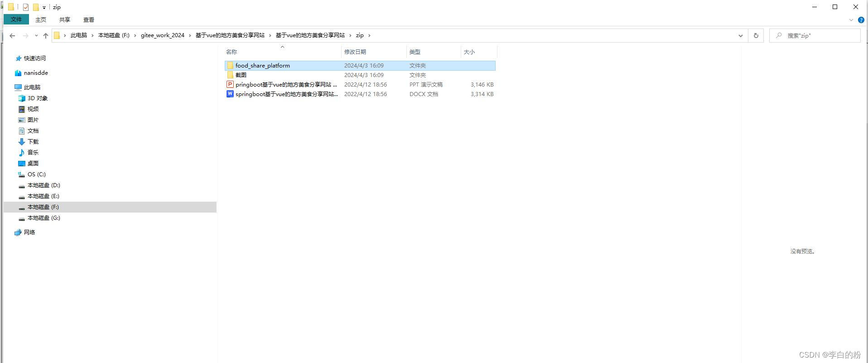Expand the chevron after zip in address bar
The image size is (868, 363).
click(369, 35)
